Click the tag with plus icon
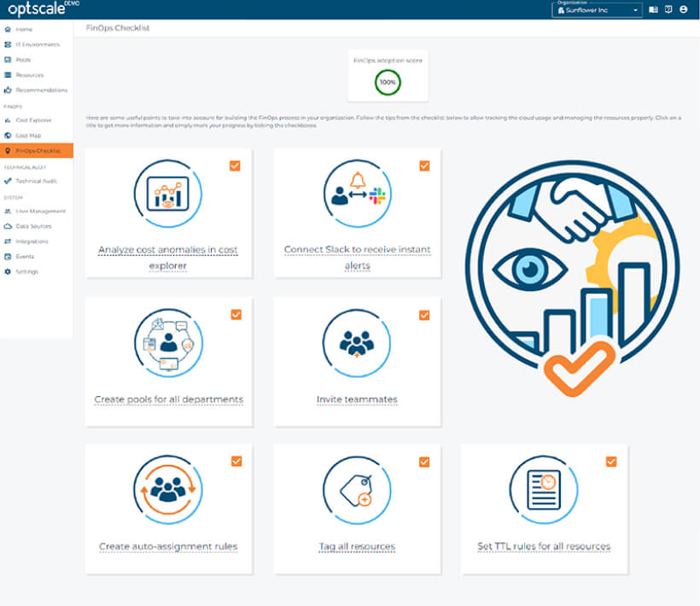The image size is (700, 606). point(357,490)
